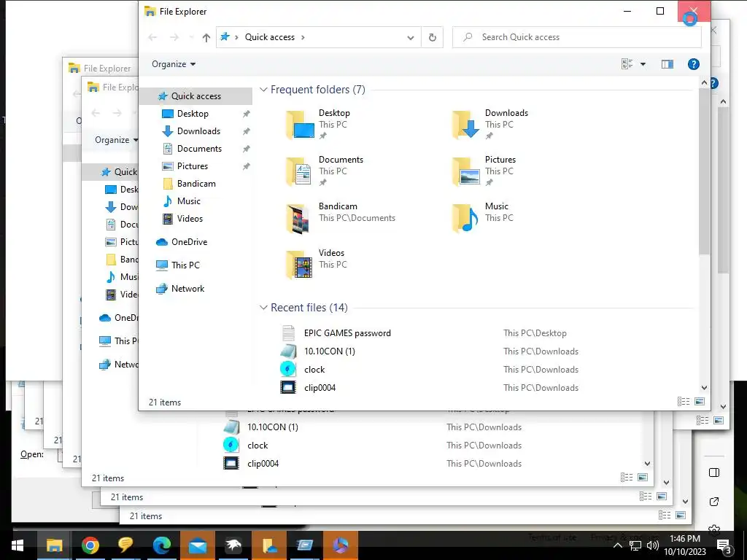The height and width of the screenshot is (560, 747).
Task: Select Downloads in the front window sidebar
Action: pos(198,131)
